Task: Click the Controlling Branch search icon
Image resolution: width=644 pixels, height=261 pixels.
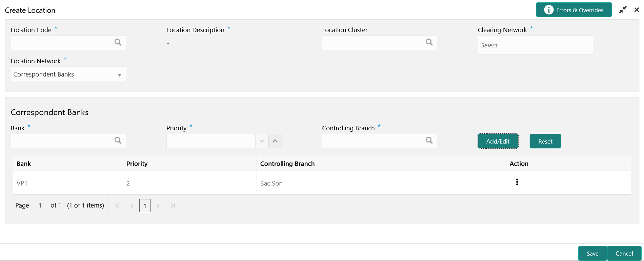Action: 429,140
